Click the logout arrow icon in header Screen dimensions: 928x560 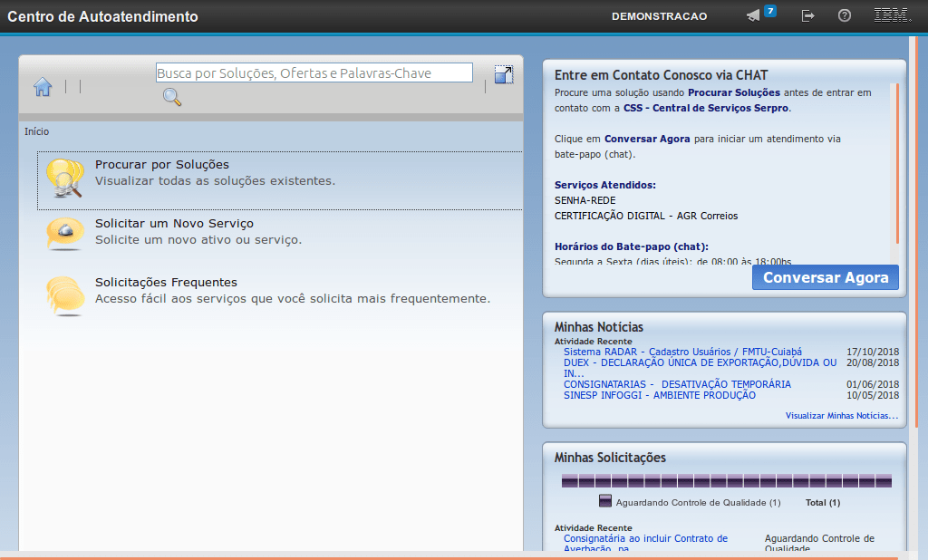pyautogui.click(x=807, y=16)
